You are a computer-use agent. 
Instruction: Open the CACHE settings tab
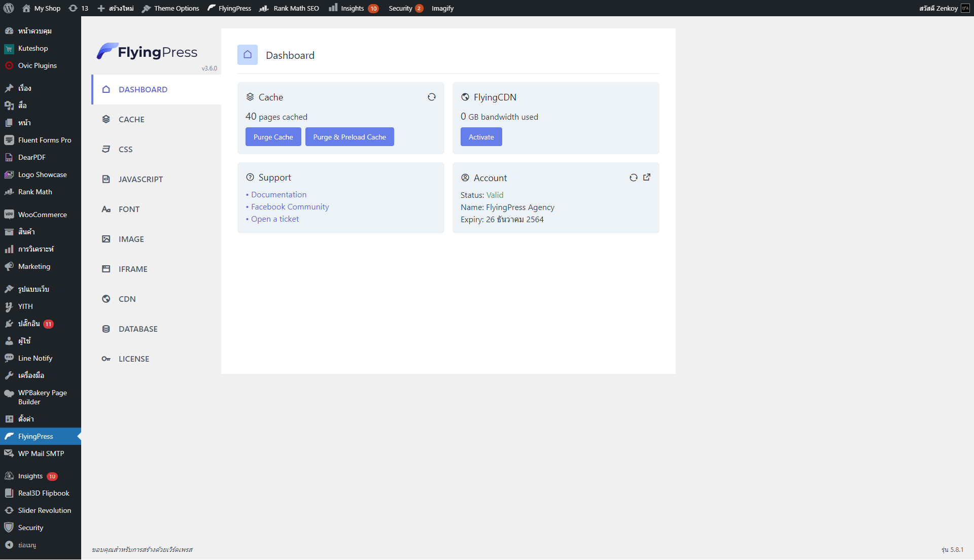(x=131, y=119)
